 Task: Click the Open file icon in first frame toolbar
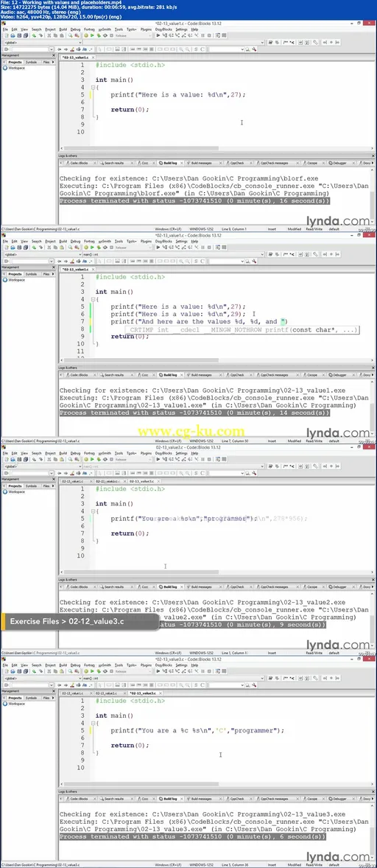(x=11, y=35)
